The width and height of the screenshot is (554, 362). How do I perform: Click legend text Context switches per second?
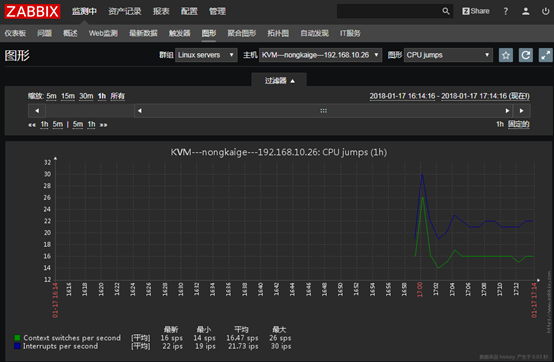click(72, 338)
